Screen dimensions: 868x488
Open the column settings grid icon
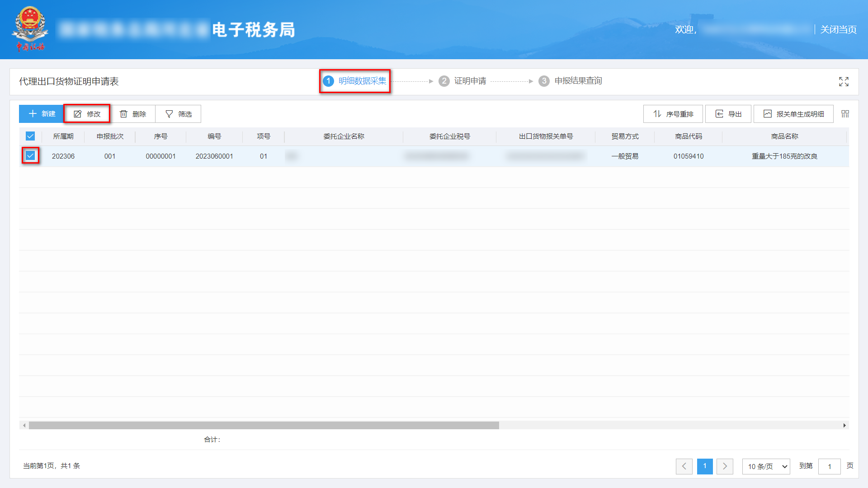(x=844, y=113)
